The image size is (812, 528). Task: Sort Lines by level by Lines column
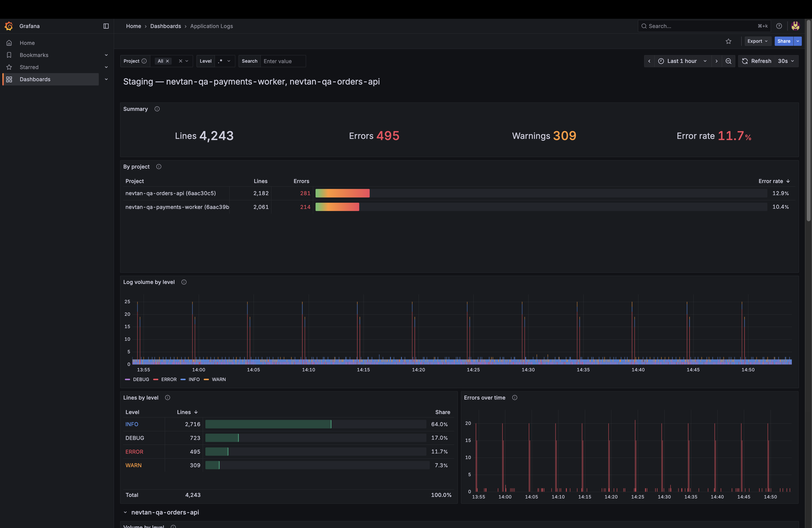(187, 412)
